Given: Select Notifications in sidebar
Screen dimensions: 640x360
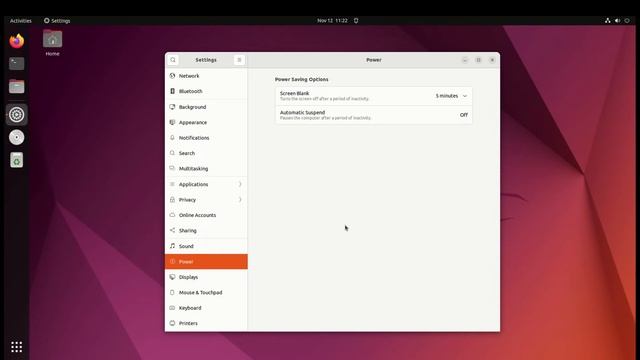Looking at the screenshot, I should [206, 138].
